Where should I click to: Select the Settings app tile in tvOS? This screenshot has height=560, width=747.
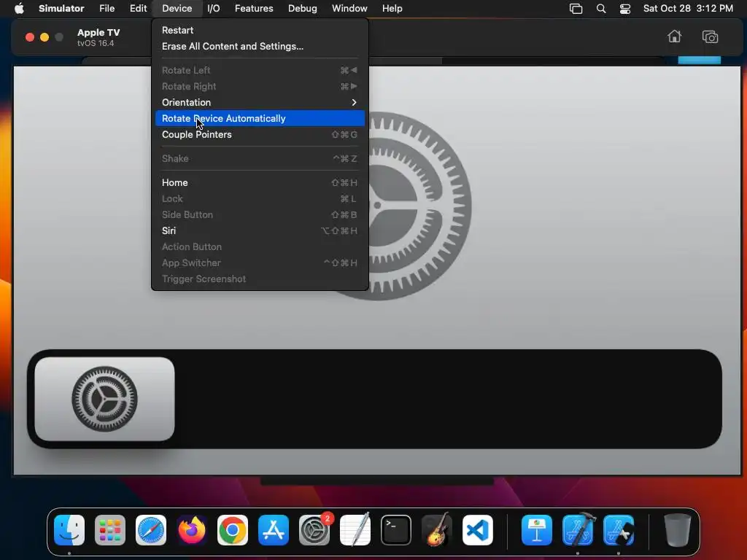point(105,399)
